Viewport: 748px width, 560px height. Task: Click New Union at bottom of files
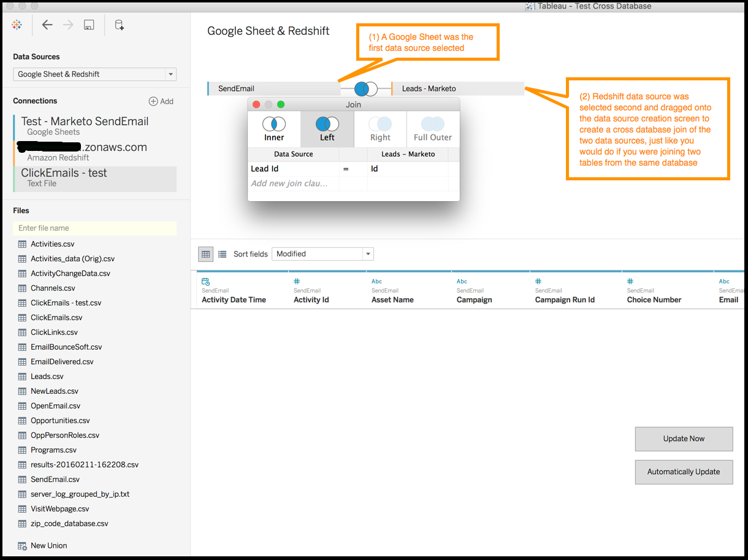coord(48,545)
